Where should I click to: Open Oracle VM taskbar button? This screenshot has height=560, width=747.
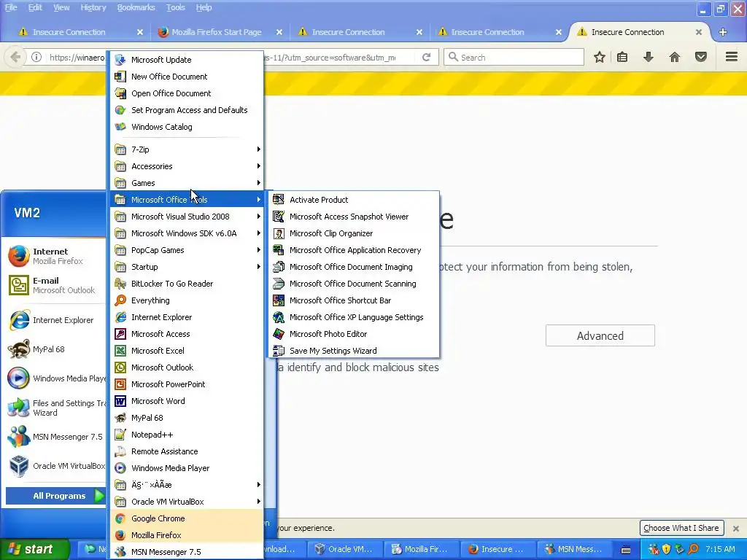[345, 549]
